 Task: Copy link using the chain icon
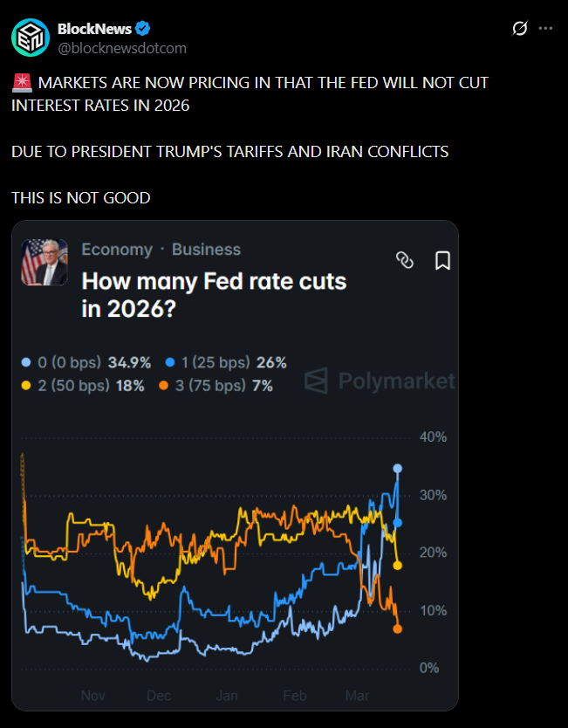click(x=404, y=259)
